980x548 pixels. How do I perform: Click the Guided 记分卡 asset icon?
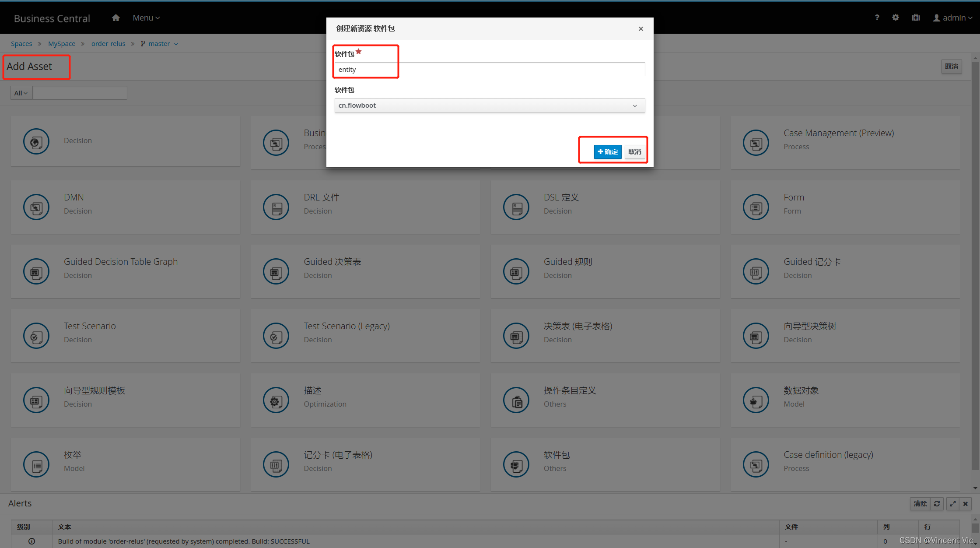pyautogui.click(x=756, y=271)
